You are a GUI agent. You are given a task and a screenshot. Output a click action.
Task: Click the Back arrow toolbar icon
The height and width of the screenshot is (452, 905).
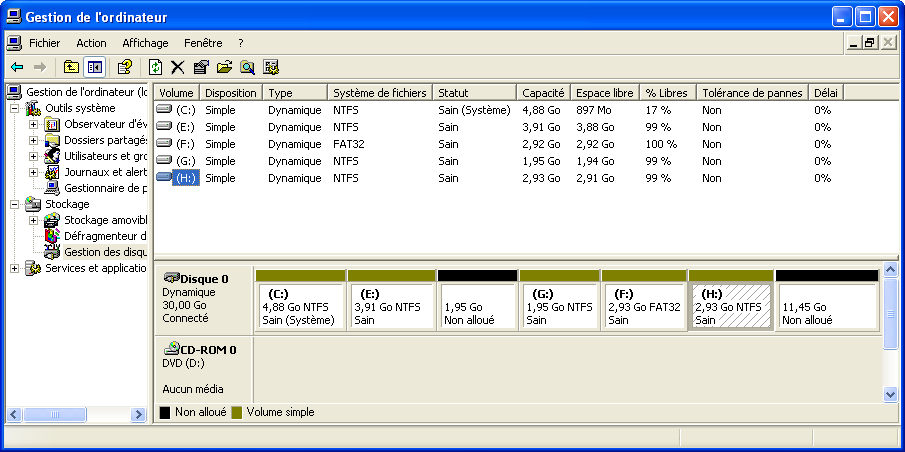(x=17, y=68)
